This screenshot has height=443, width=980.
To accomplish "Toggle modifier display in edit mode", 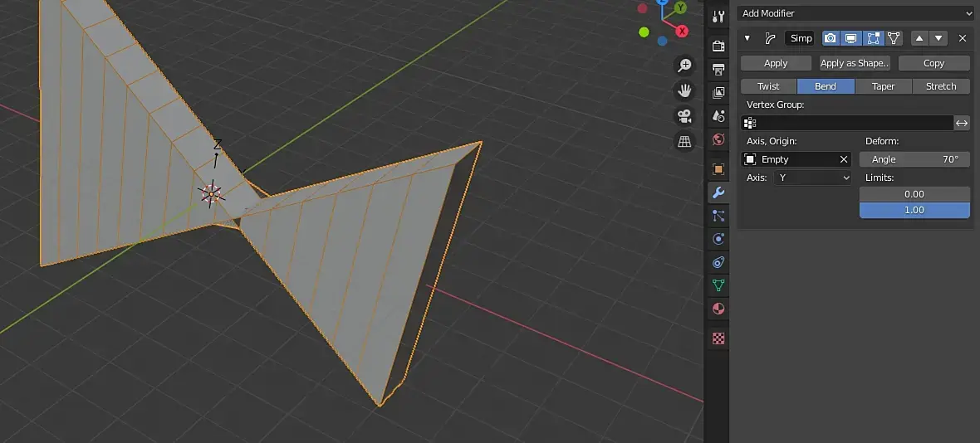I will tap(873, 38).
